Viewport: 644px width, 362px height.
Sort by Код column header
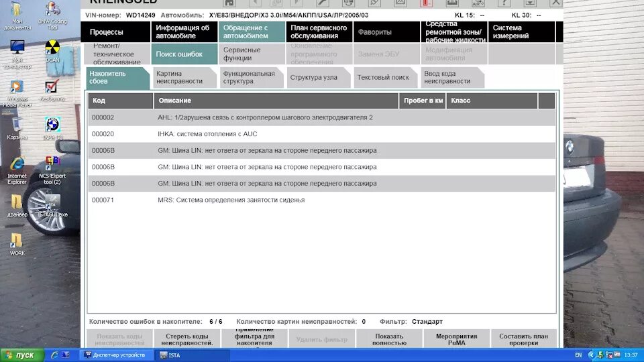tap(120, 101)
